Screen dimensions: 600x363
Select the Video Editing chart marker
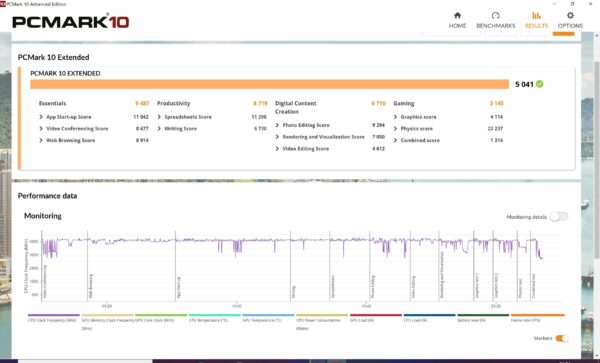pos(414,287)
